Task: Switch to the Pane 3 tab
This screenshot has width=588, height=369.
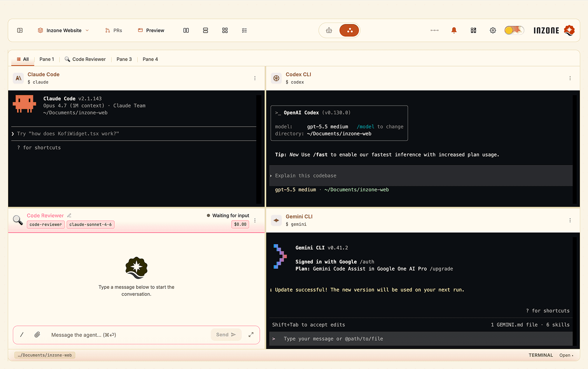Action: coord(124,59)
